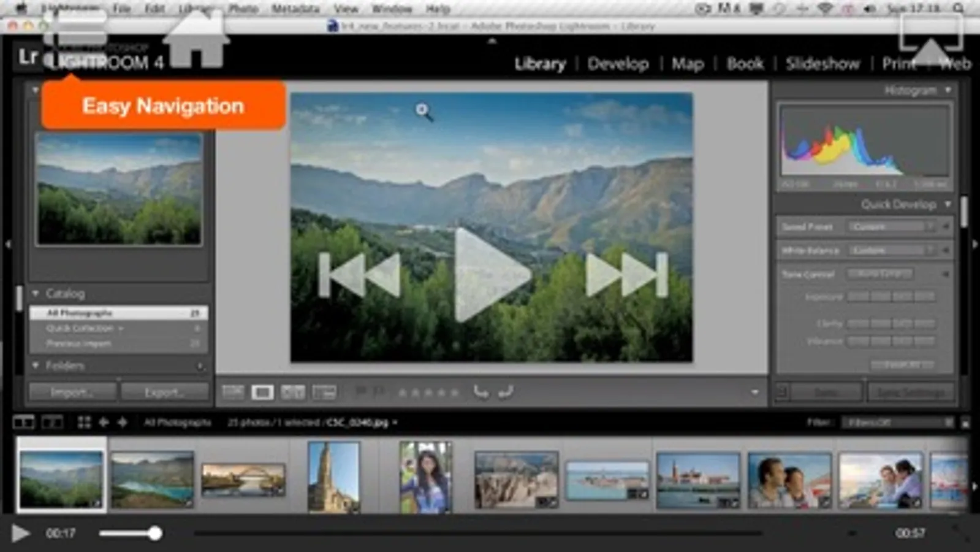Expand the White Balance section arrow

[x=946, y=250]
